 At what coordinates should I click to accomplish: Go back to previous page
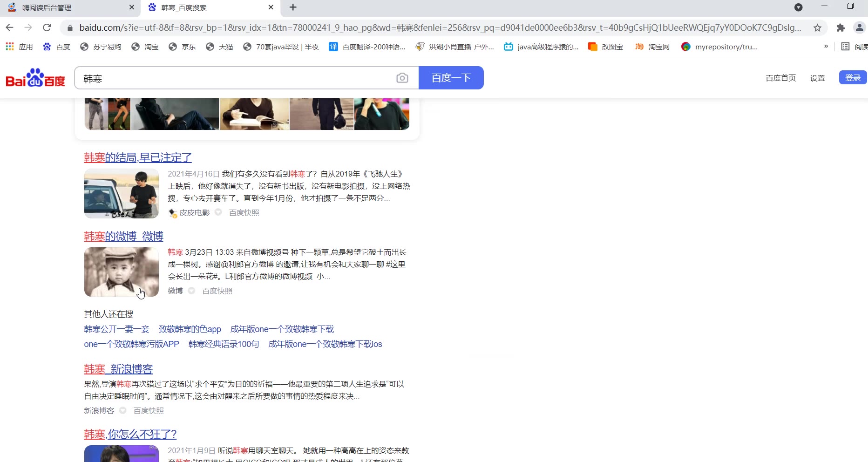pos(10,27)
